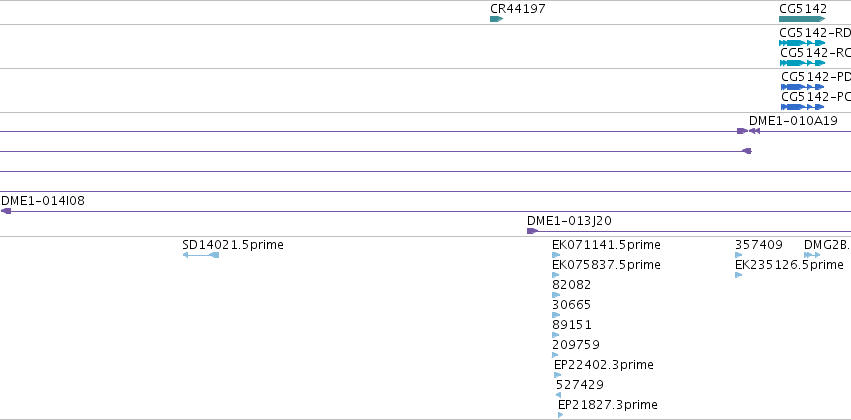Image resolution: width=851 pixels, height=420 pixels.
Task: Select the CG5142-PC protein glyph
Action: click(x=803, y=107)
